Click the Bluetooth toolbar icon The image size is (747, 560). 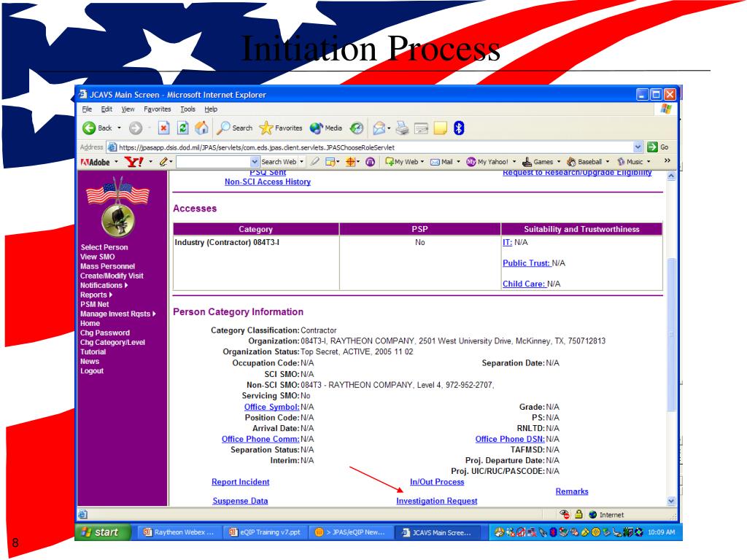[x=459, y=128]
